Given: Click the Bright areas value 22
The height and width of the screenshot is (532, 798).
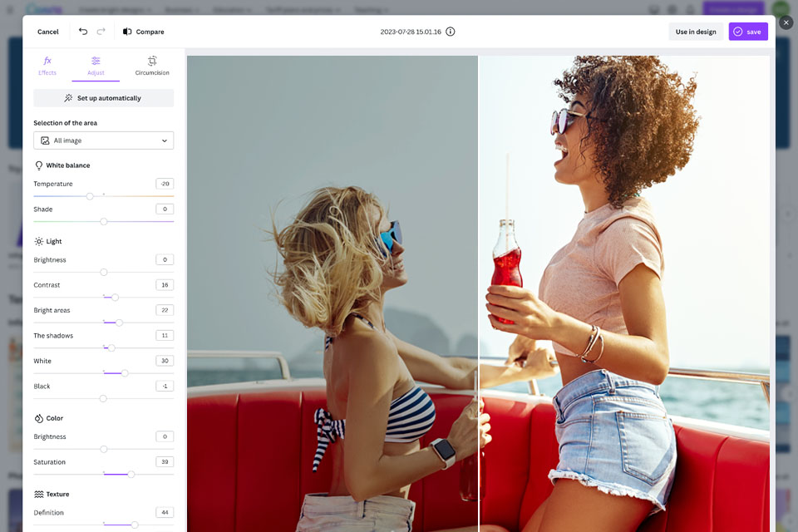Looking at the screenshot, I should click(165, 310).
